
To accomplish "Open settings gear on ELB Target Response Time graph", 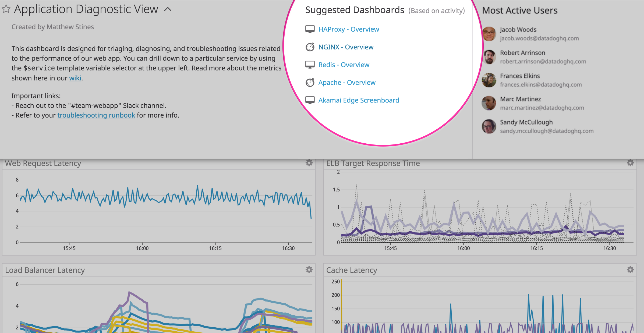I will (630, 162).
